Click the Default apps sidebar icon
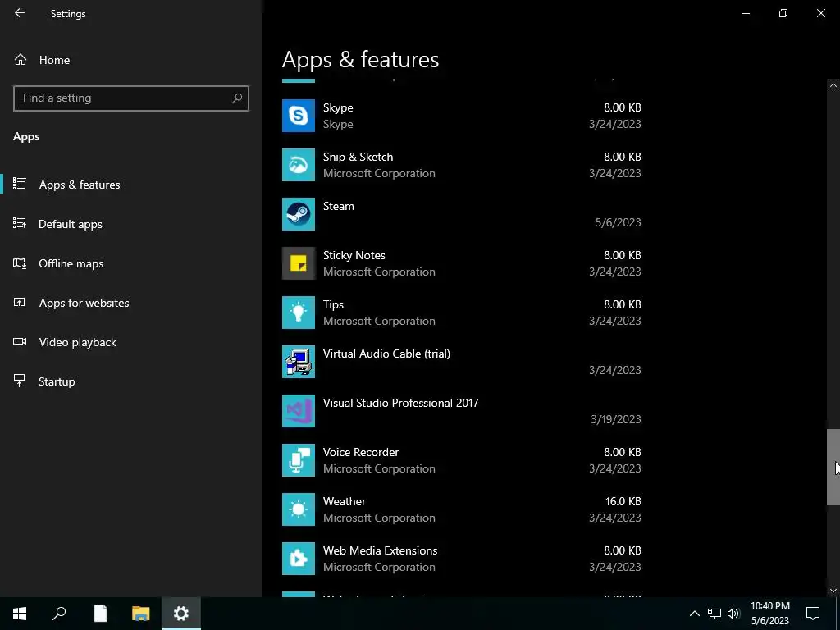 pyautogui.click(x=20, y=223)
